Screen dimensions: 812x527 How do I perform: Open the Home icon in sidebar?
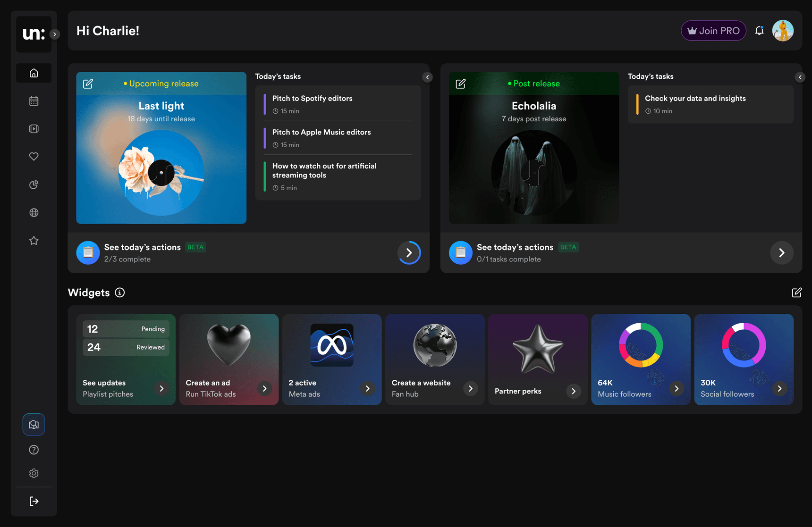pyautogui.click(x=34, y=73)
